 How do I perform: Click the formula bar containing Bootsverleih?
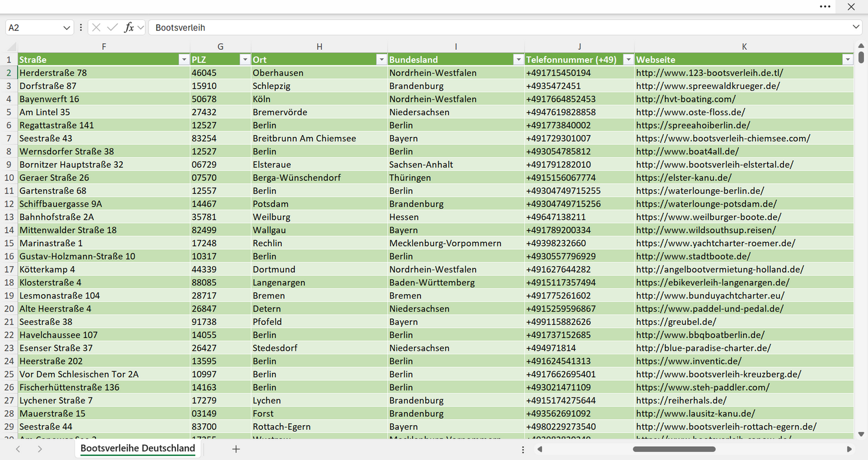(x=505, y=28)
